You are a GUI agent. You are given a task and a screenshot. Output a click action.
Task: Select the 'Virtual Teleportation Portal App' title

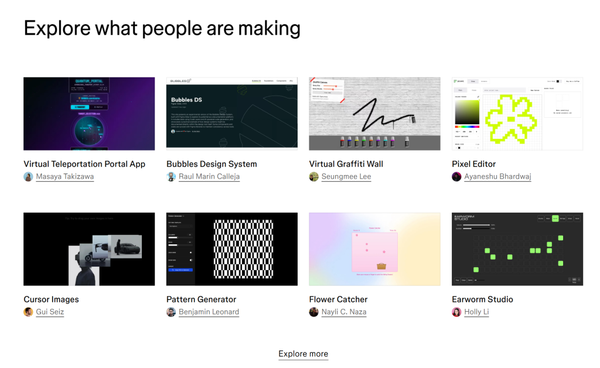pos(84,164)
